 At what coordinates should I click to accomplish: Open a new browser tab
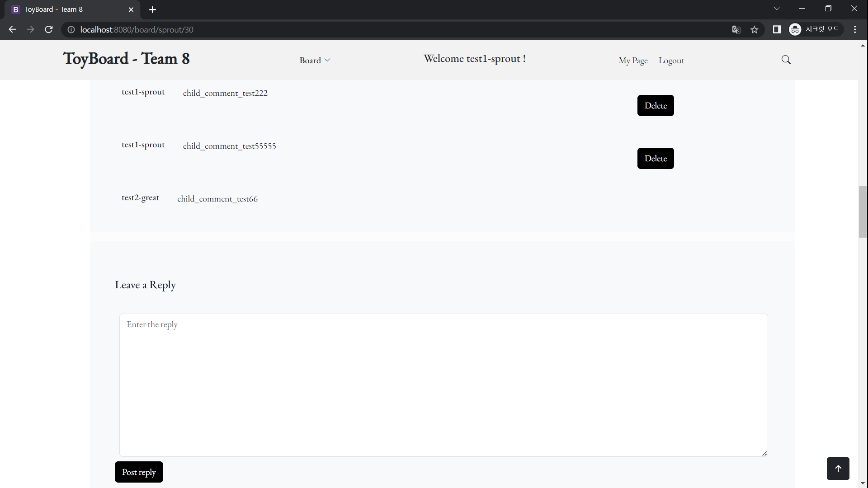(x=152, y=9)
